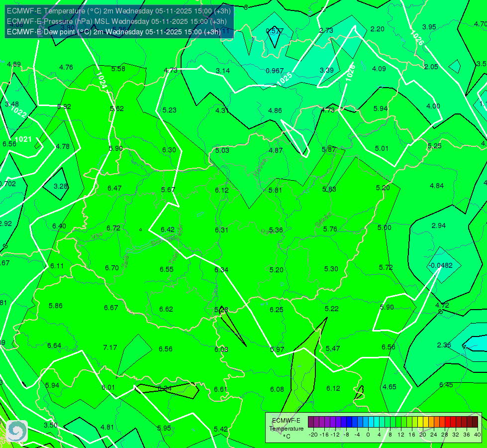Click the orange legend swatch right of 24

coord(437,422)
